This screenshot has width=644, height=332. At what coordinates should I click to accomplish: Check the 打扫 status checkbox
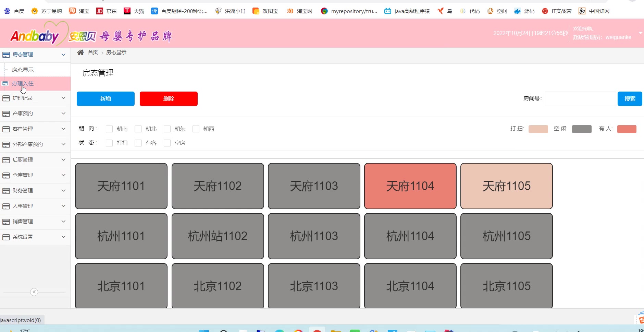109,143
